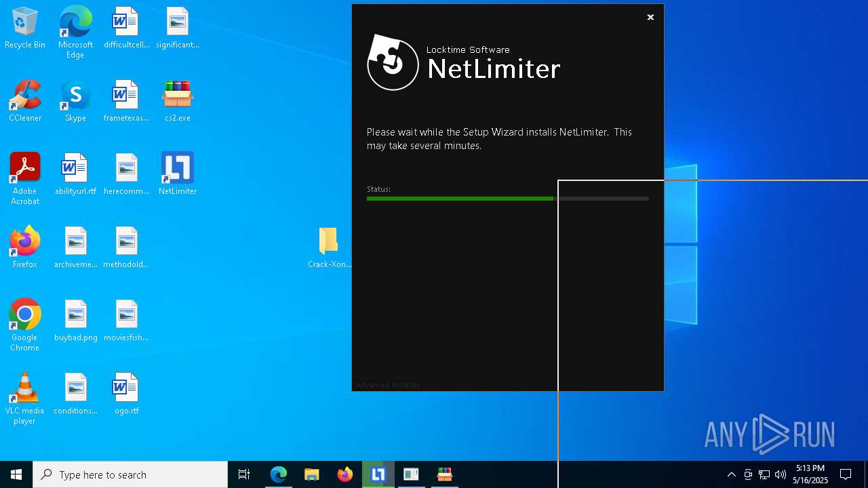Open the network status tray icon

click(764, 474)
